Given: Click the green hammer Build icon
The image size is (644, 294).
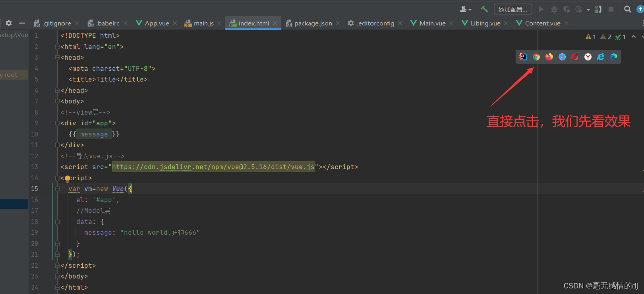Looking at the screenshot, I should pyautogui.click(x=484, y=9).
